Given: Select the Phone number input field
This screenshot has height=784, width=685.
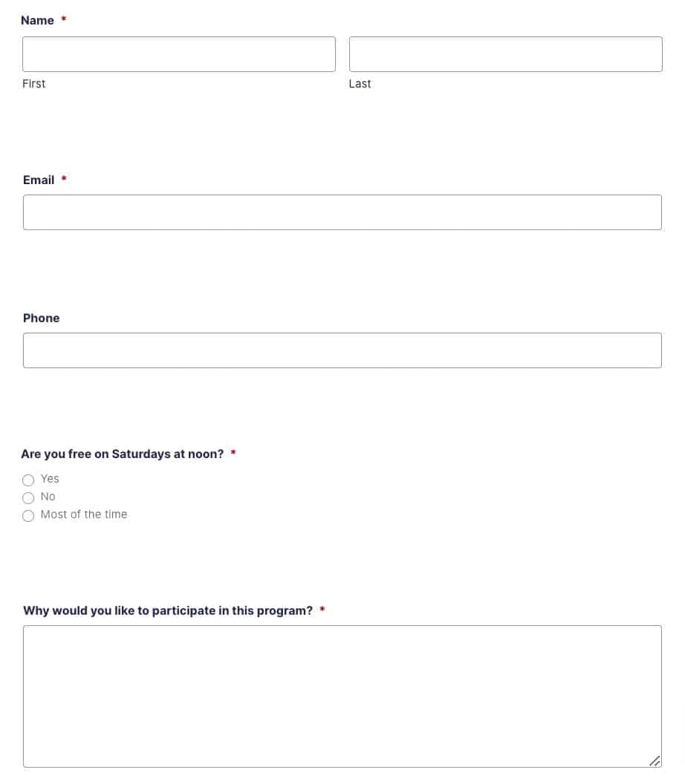Looking at the screenshot, I should [342, 350].
